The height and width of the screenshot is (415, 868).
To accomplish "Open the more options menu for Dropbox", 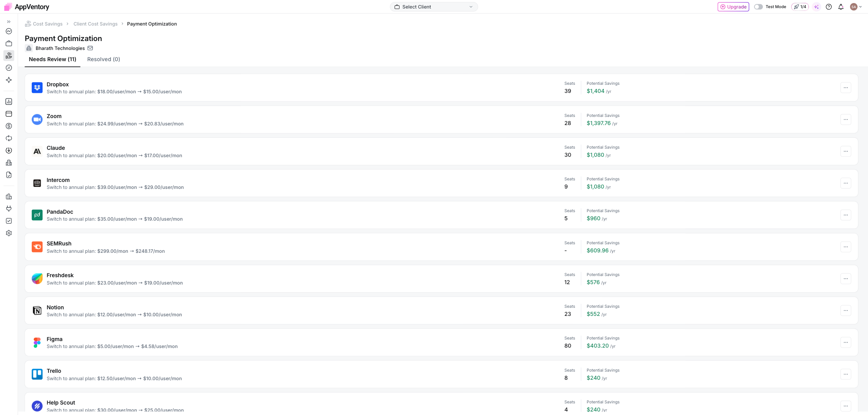I will (846, 88).
